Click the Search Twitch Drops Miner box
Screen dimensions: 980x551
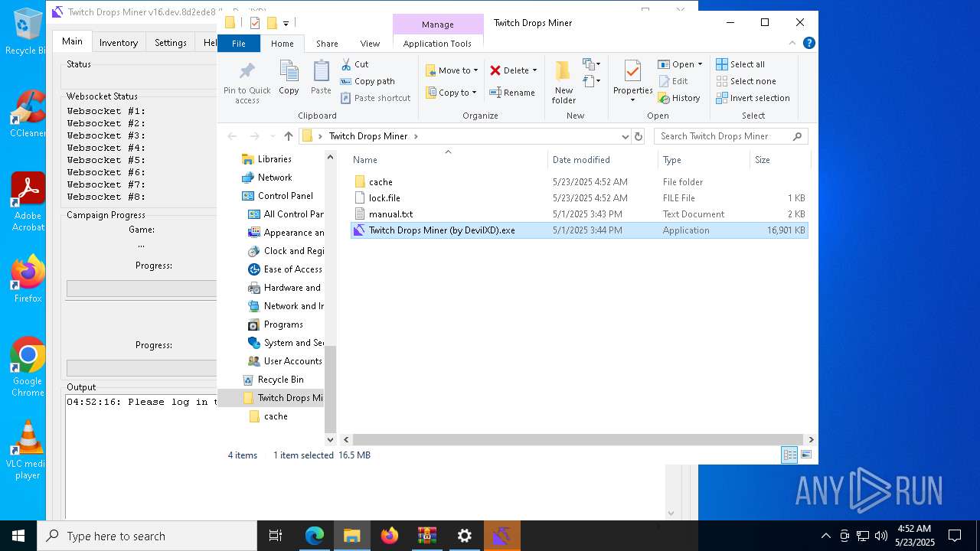coord(730,136)
